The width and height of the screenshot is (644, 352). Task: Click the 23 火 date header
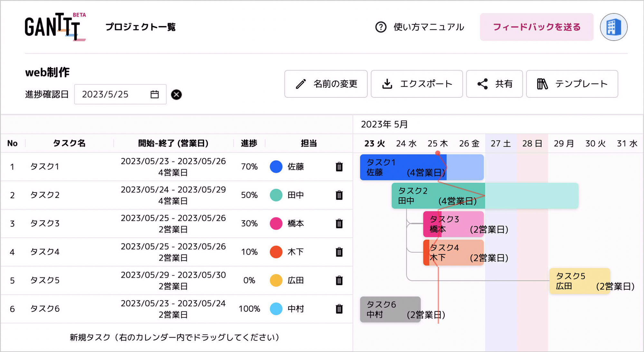374,143
